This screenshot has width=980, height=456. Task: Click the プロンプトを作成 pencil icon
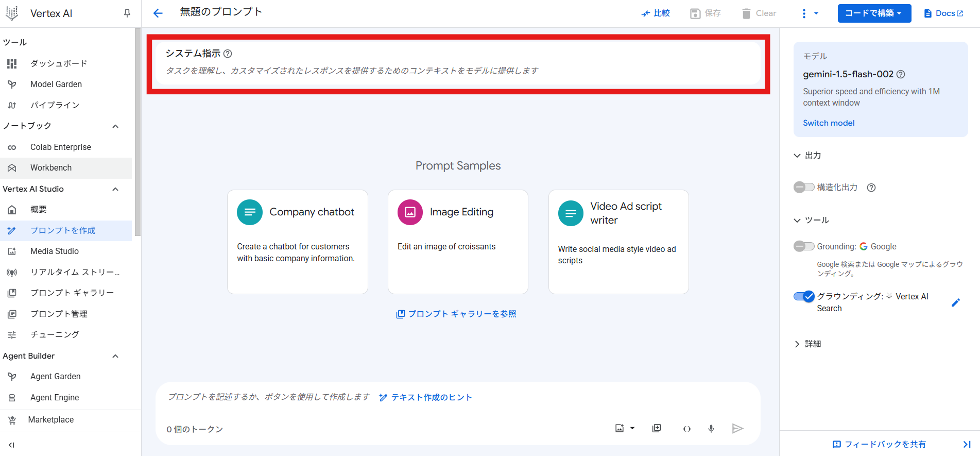[x=12, y=231]
